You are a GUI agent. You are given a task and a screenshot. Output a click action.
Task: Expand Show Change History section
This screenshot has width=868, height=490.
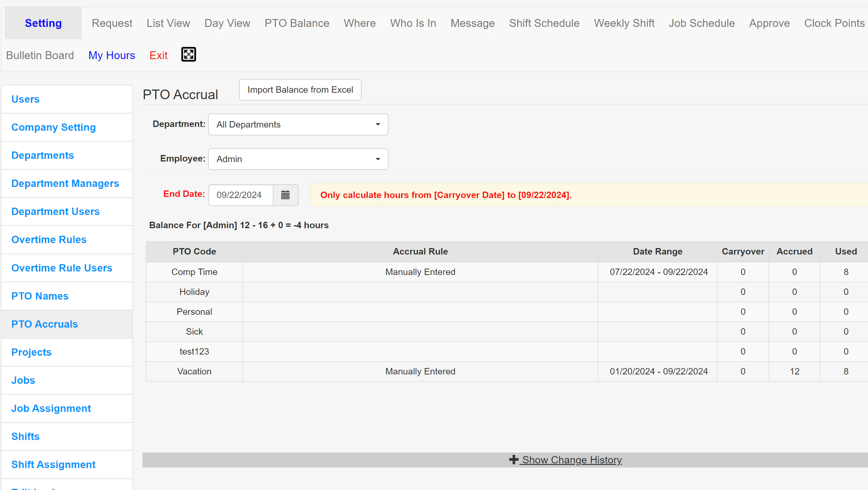point(565,460)
